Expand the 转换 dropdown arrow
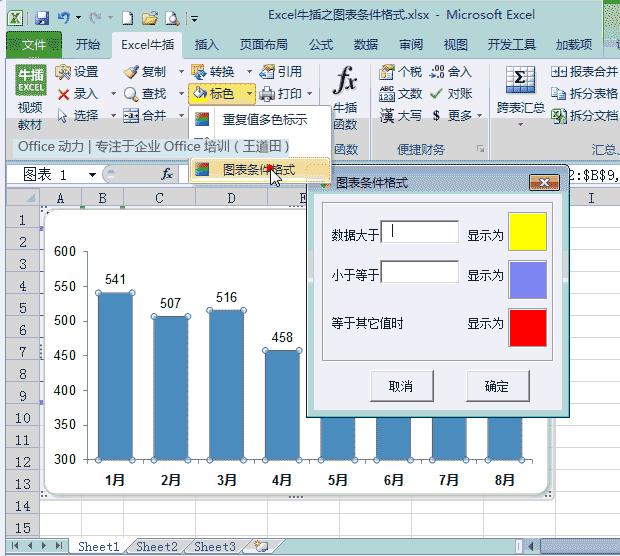 (249, 72)
